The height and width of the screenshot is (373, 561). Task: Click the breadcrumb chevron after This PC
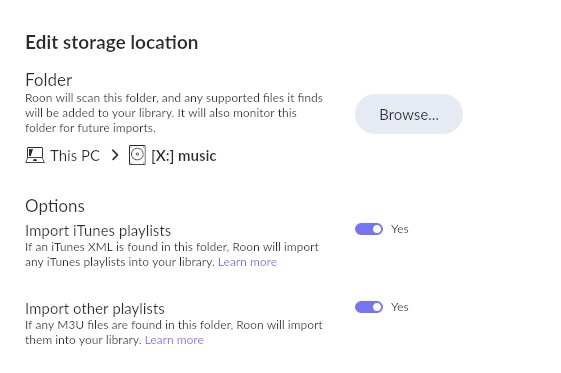click(x=114, y=155)
